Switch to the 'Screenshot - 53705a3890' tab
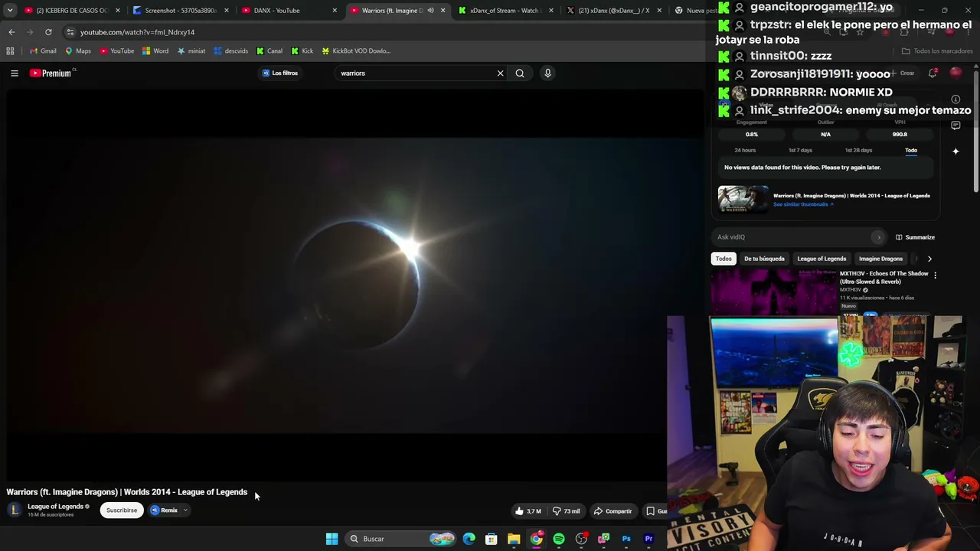This screenshot has height=551, width=980. coord(181,11)
